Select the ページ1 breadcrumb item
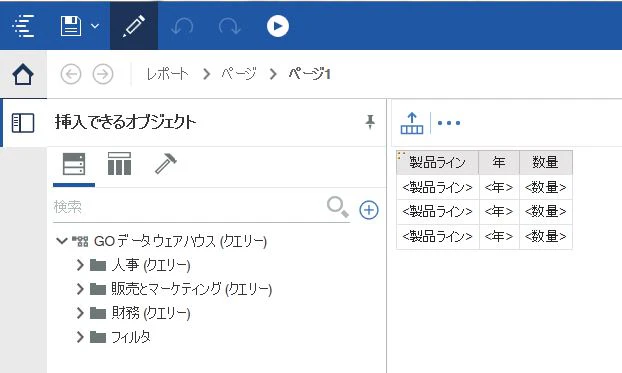Viewport: 622px width, 373px height. pyautogui.click(x=309, y=74)
